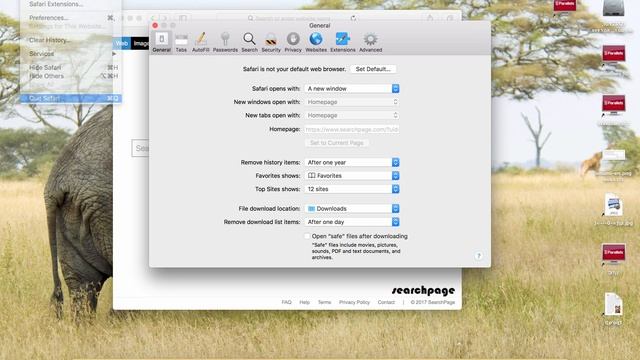The width and height of the screenshot is (640, 360).
Task: Open the Security preferences pane
Action: [x=271, y=43]
